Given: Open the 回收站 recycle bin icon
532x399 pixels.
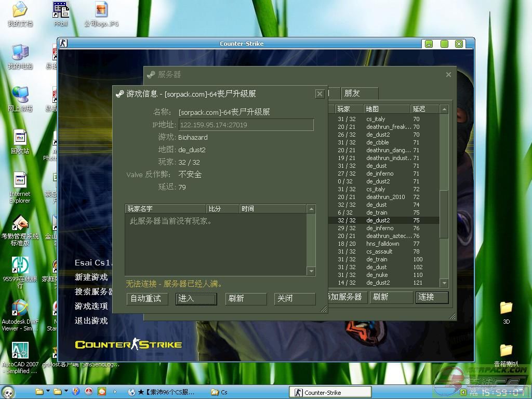Looking at the screenshot, I should coord(20,139).
